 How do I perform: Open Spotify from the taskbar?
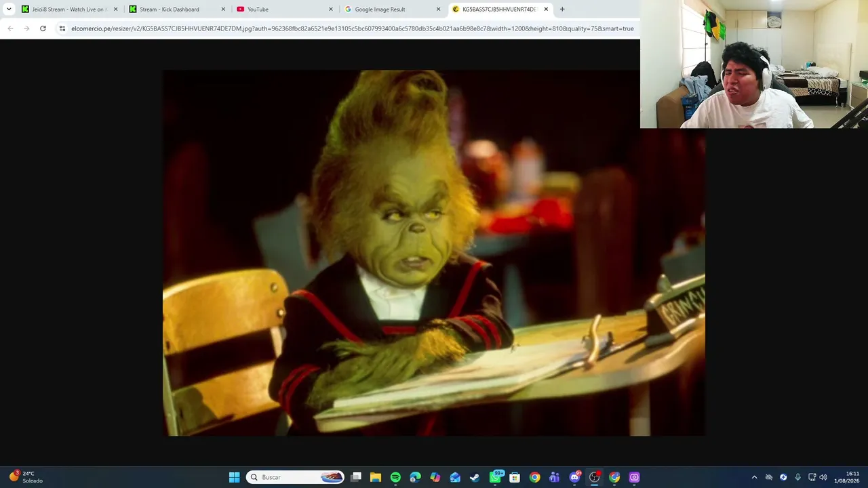pyautogui.click(x=395, y=477)
